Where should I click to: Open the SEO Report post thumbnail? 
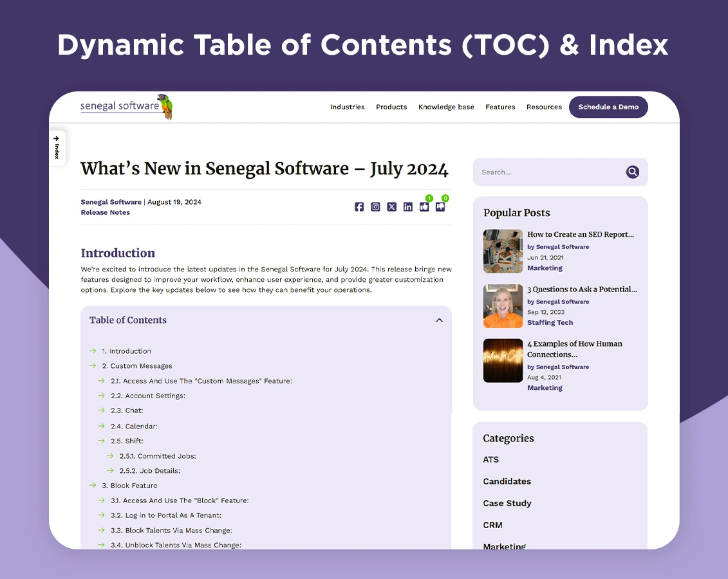click(503, 251)
